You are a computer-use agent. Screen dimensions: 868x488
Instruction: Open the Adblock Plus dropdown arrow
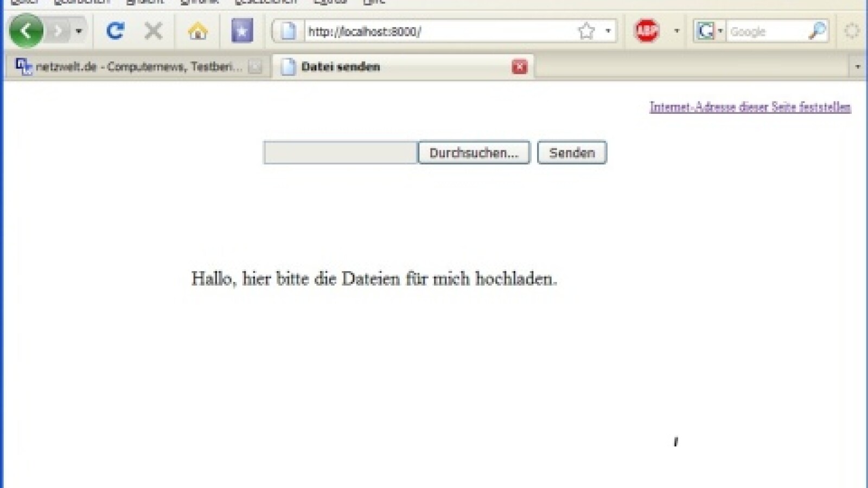[676, 31]
